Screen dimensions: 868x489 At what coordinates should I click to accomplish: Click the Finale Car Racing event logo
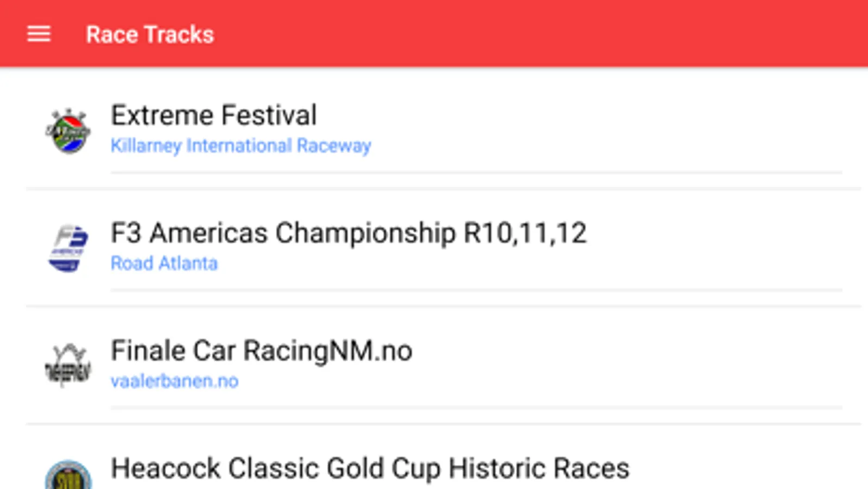pyautogui.click(x=68, y=365)
